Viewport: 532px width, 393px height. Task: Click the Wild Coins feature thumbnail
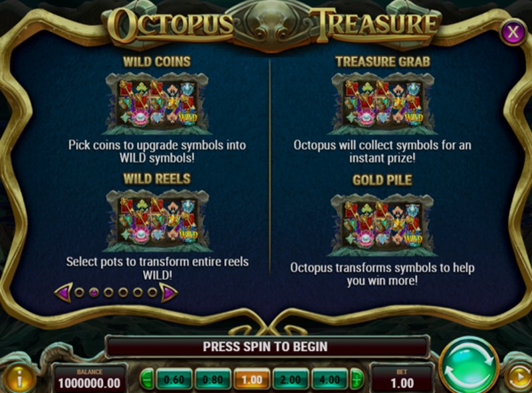[x=157, y=104]
